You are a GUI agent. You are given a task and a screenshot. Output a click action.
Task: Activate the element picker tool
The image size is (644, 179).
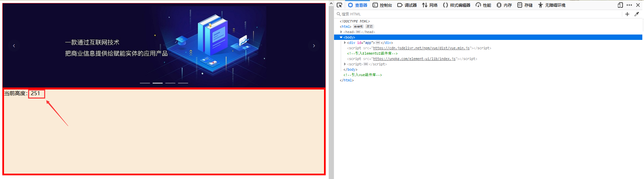coord(339,5)
